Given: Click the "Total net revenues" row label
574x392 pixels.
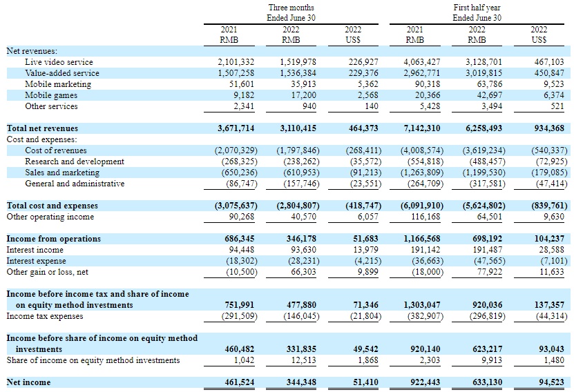Looking at the screenshot, I should (42, 128).
